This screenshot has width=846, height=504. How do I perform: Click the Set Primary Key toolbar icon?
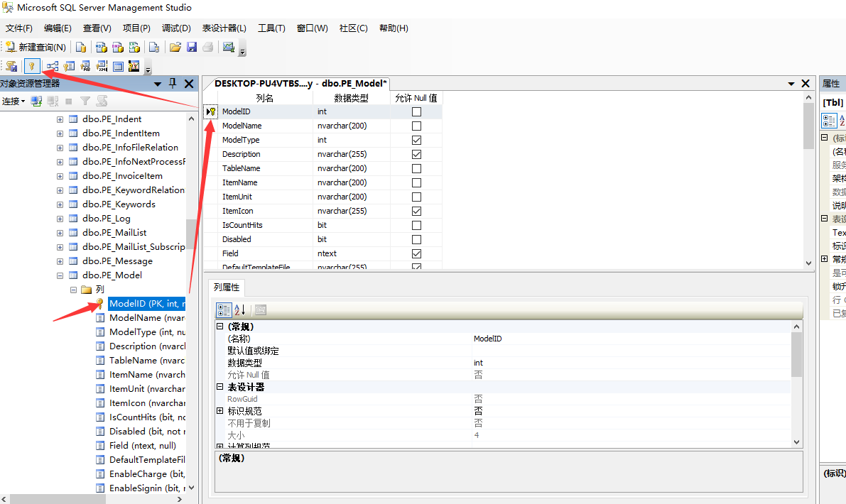[x=31, y=66]
